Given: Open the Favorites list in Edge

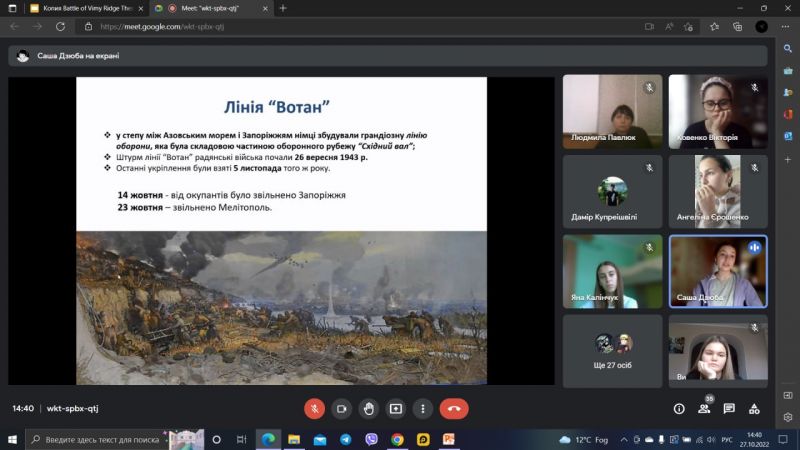Looking at the screenshot, I should [x=714, y=27].
